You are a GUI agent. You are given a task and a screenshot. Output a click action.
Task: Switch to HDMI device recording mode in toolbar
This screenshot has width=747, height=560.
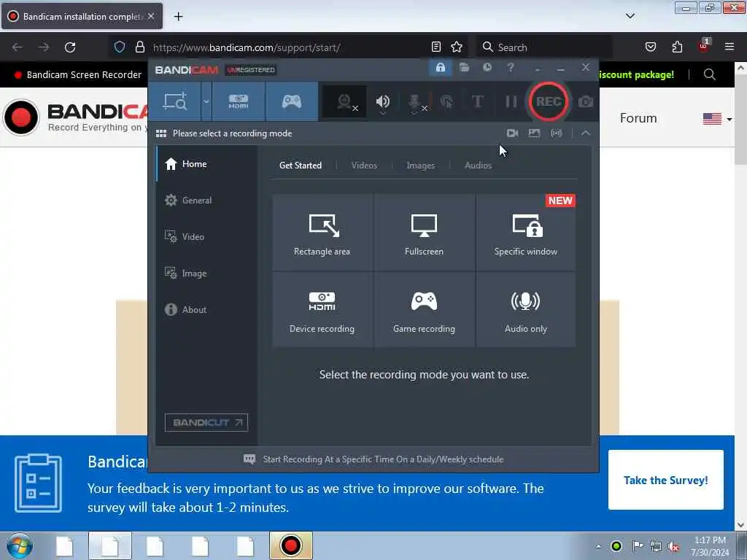tap(239, 101)
